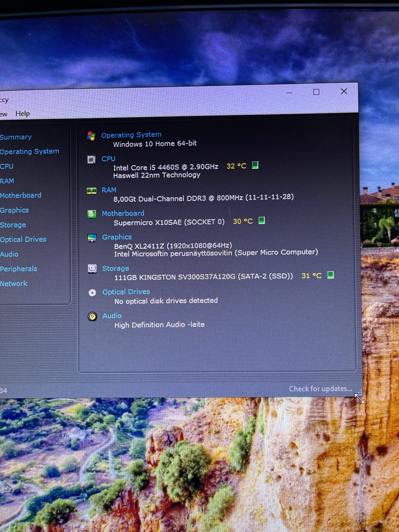Image resolution: width=399 pixels, height=532 pixels.
Task: Click 'Haswell 22nm Technology' text
Action: [x=157, y=175]
